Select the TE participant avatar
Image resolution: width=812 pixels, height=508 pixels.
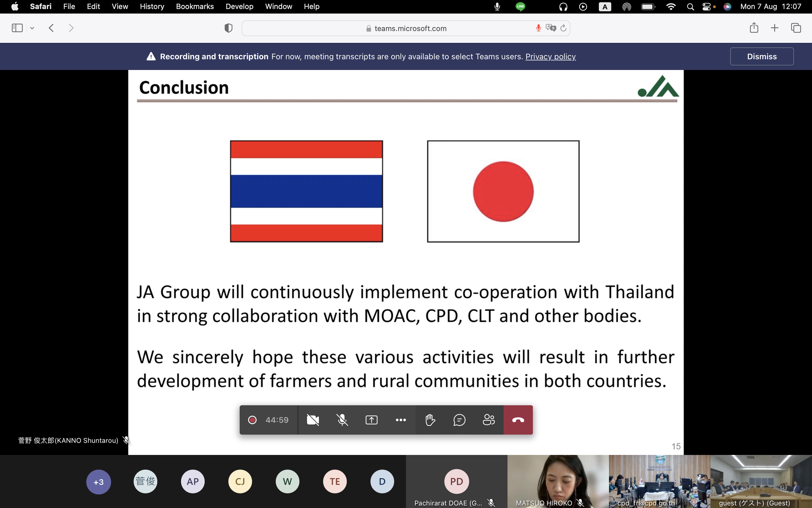335,481
